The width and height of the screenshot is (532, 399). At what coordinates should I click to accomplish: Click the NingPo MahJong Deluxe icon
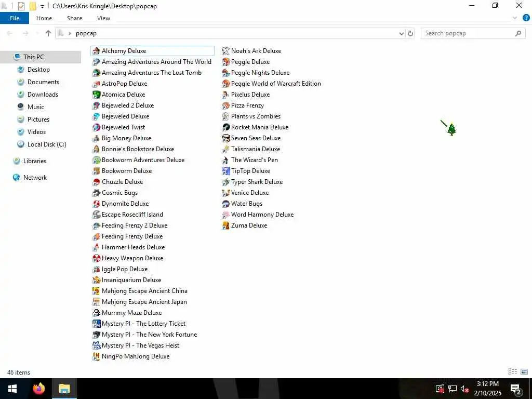[x=96, y=356]
